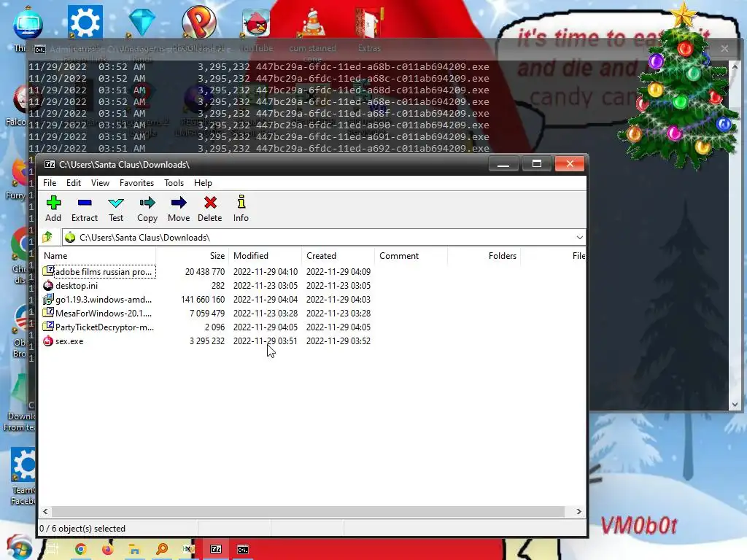
Task: Open the Edit menu
Action: point(74,183)
